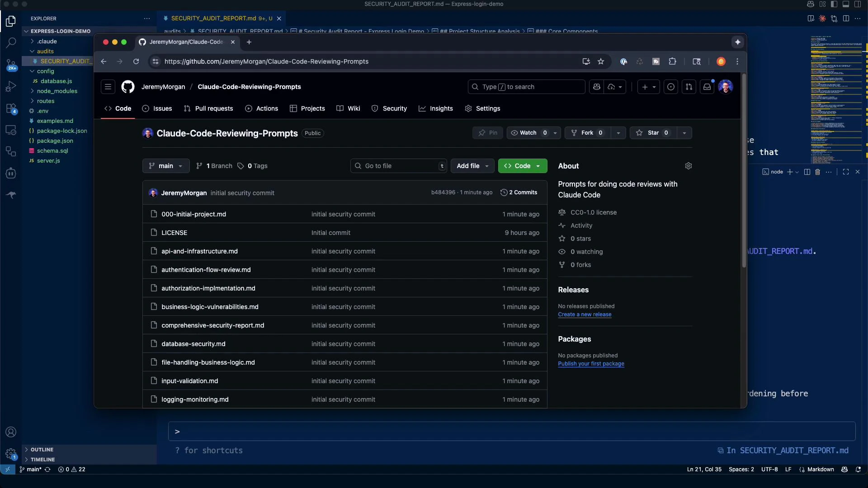This screenshot has width=868, height=488.
Task: Bookmark page with star icon in address bar
Action: (601, 61)
